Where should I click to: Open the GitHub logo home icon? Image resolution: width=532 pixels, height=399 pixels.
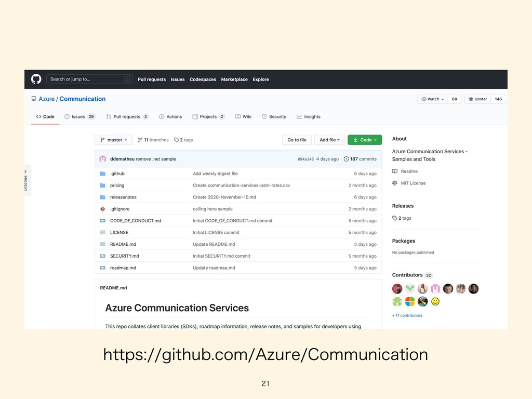[36, 79]
